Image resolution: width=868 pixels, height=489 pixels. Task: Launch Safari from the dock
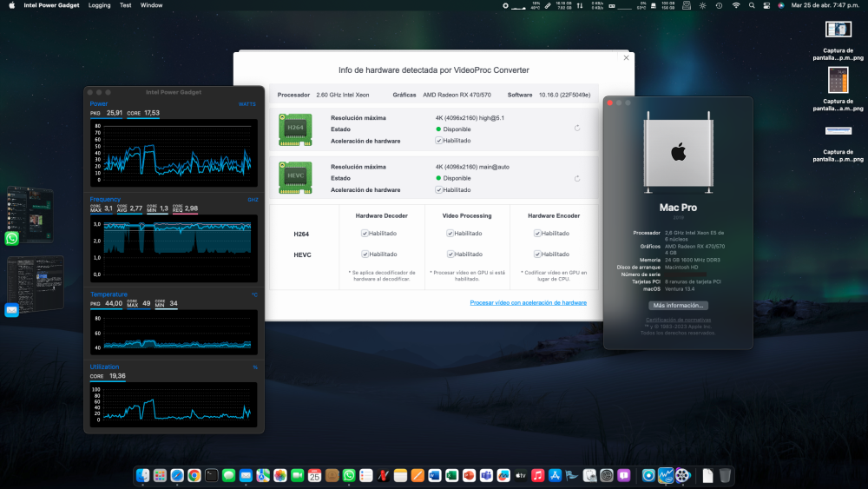[x=177, y=475]
